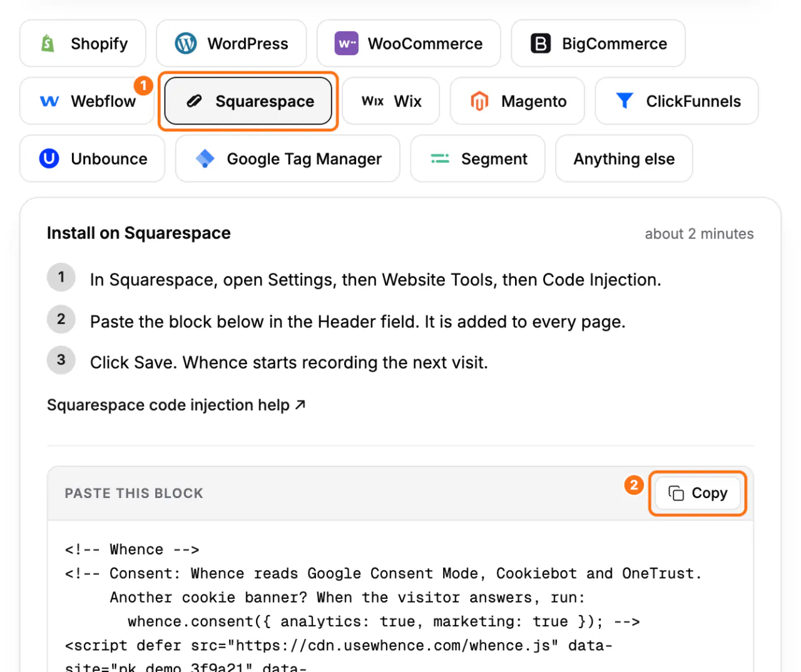
Task: Click step 3 text 'Click Save'
Action: [289, 362]
